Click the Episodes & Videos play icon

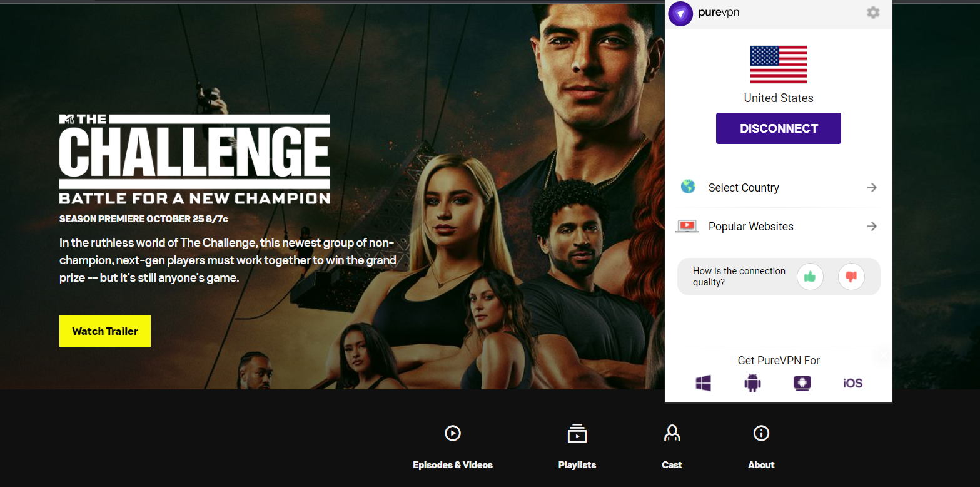point(453,433)
